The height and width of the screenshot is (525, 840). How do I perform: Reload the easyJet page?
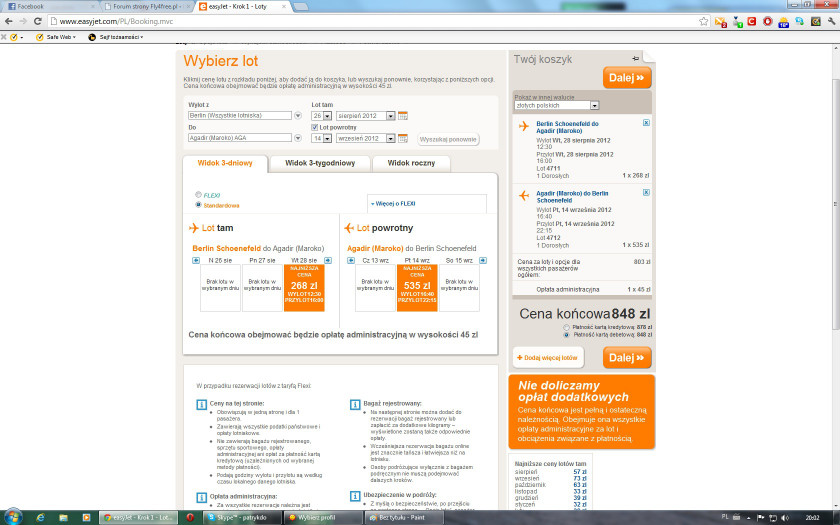click(38, 21)
